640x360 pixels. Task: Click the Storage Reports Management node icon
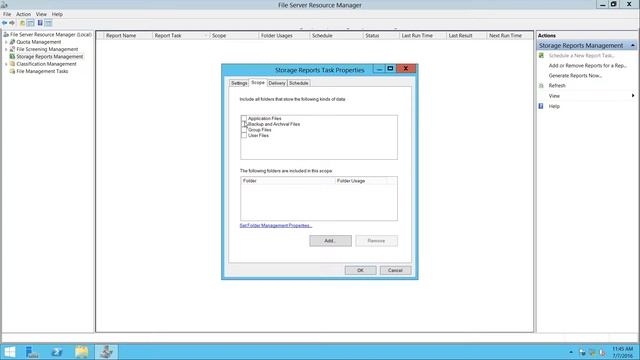12,57
